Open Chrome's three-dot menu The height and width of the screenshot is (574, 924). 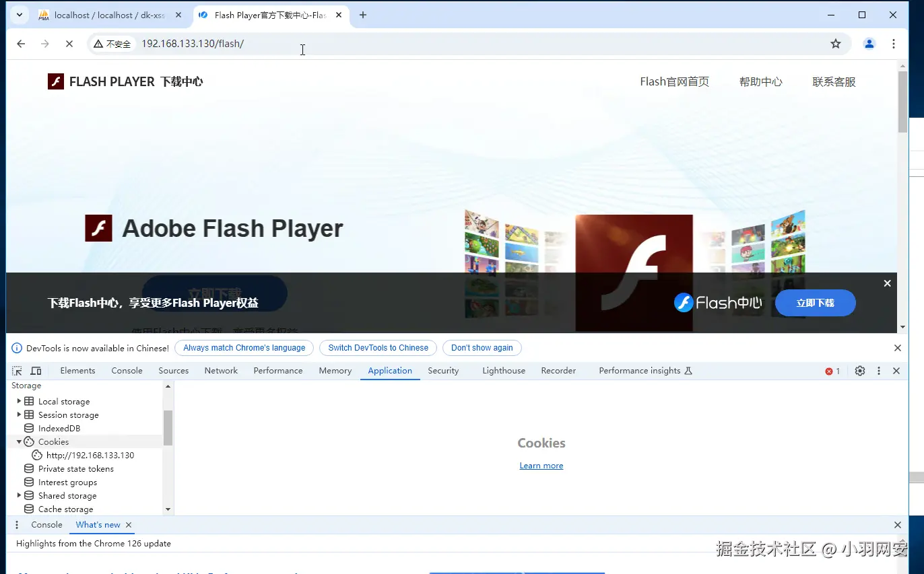[x=894, y=44]
